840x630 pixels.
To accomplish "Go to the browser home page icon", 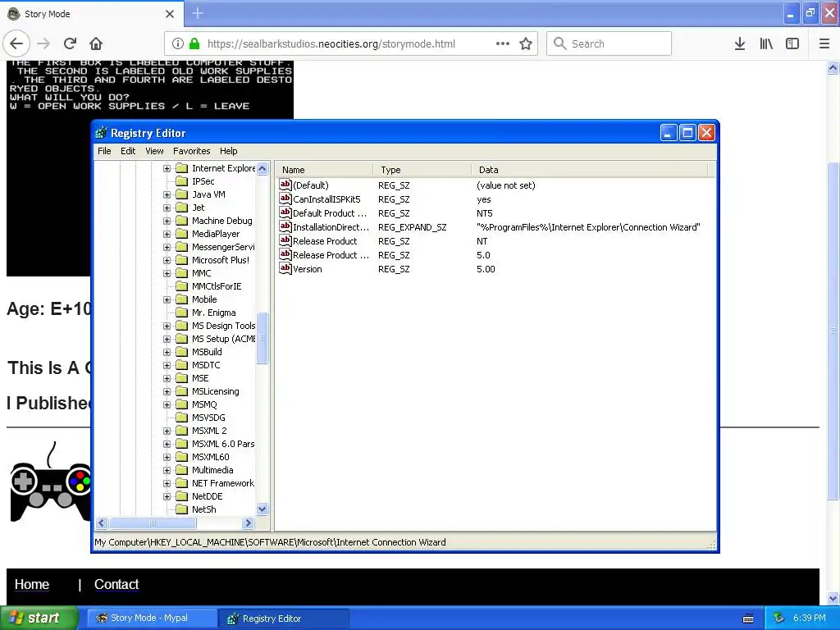I will click(96, 43).
